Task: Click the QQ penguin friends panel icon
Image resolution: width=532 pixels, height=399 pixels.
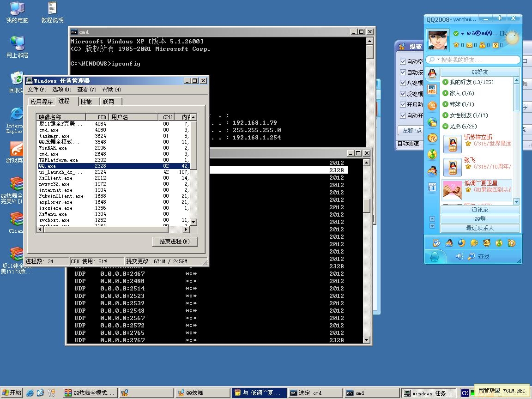Action: [432, 73]
